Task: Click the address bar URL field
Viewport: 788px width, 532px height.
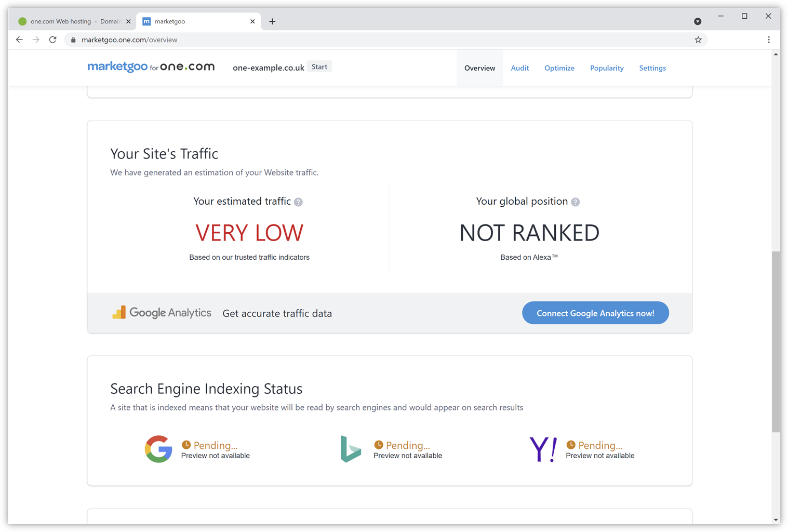Action: point(364,40)
